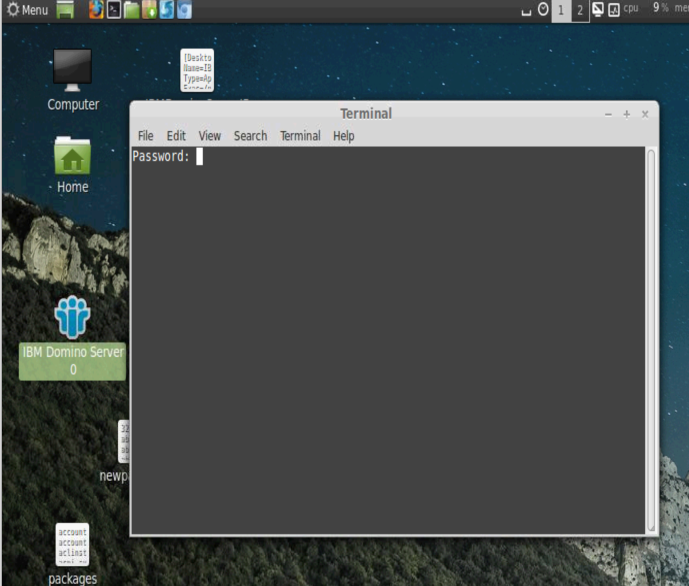
Task: Minimize the Terminal window
Action: click(x=608, y=115)
